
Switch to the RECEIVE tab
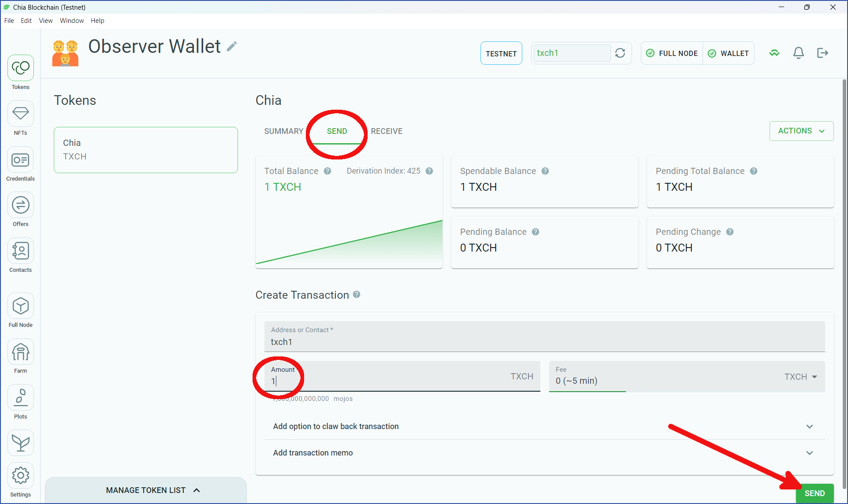pyautogui.click(x=387, y=131)
